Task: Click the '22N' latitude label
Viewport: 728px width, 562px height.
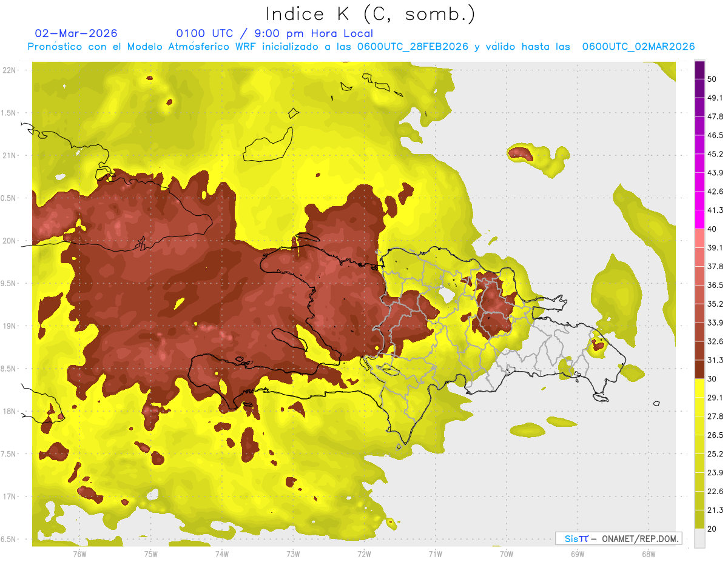Action: [10, 70]
